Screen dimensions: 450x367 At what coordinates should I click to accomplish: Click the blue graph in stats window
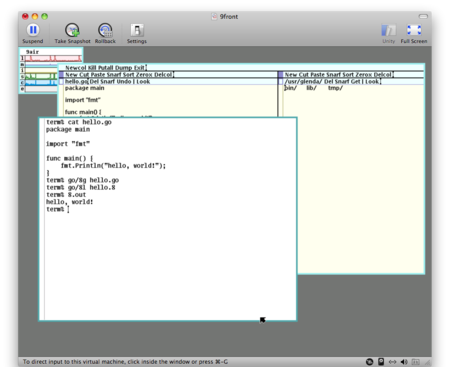[x=41, y=82]
